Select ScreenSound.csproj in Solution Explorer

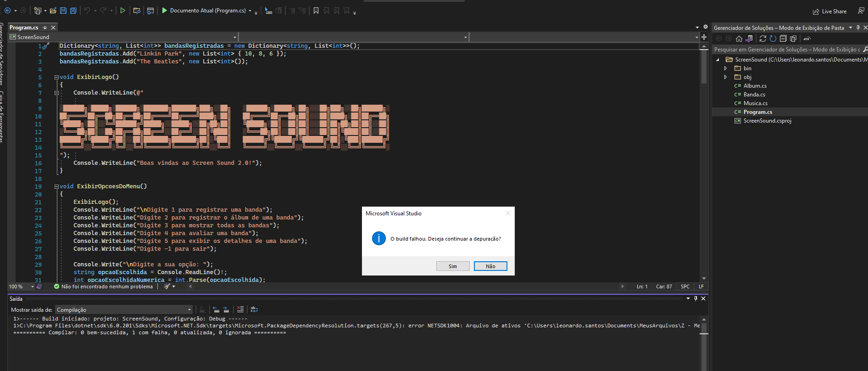tap(767, 121)
